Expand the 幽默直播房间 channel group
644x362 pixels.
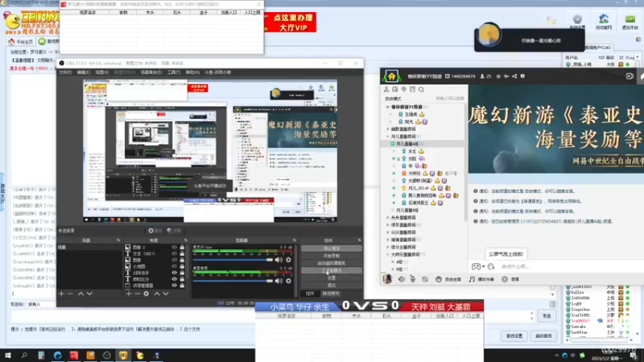(388, 129)
